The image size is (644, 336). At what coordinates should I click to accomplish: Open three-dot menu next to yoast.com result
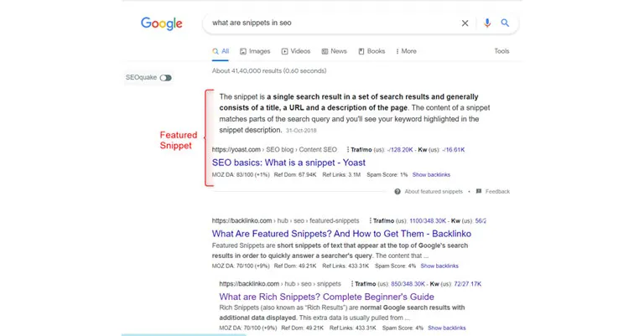pyautogui.click(x=348, y=150)
